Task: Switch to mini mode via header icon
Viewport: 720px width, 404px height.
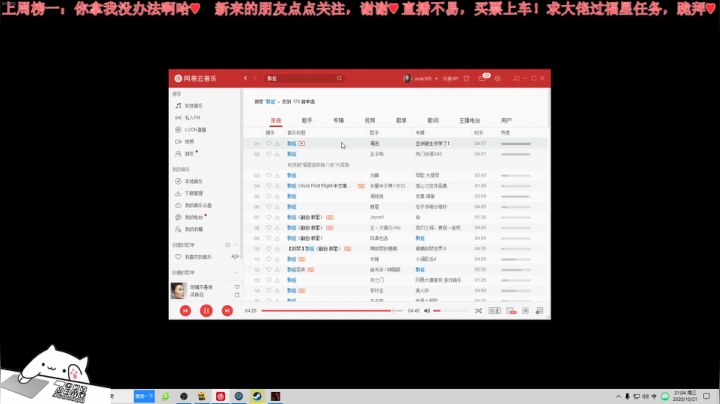Action: click(x=517, y=79)
